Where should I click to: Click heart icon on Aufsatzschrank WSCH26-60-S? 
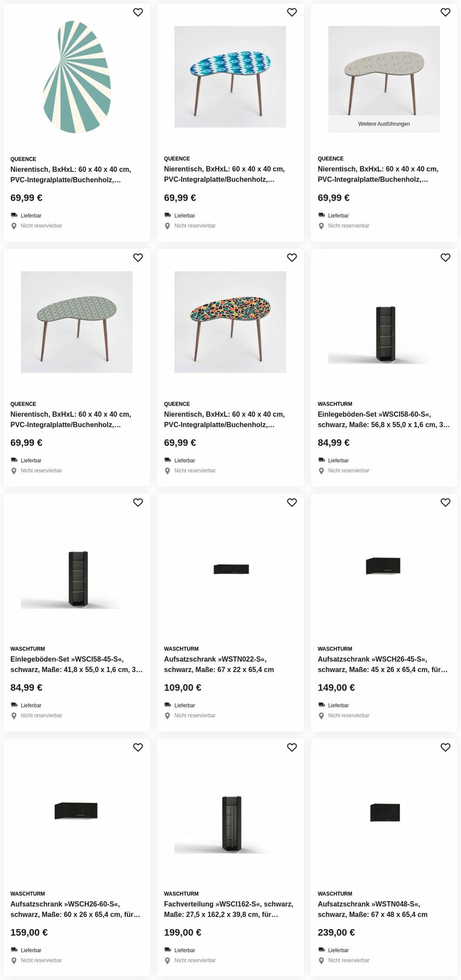point(138,748)
